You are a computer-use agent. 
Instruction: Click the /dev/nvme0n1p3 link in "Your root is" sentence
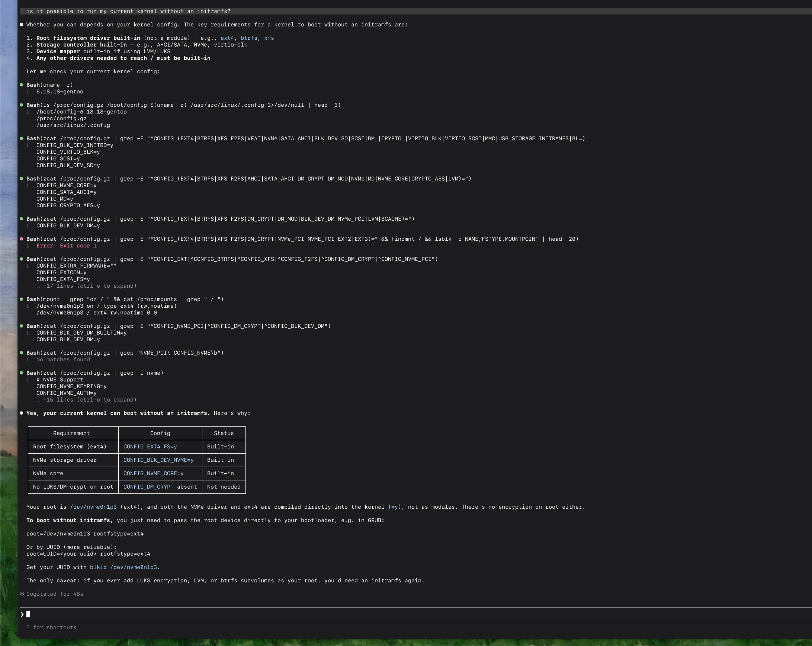93,506
